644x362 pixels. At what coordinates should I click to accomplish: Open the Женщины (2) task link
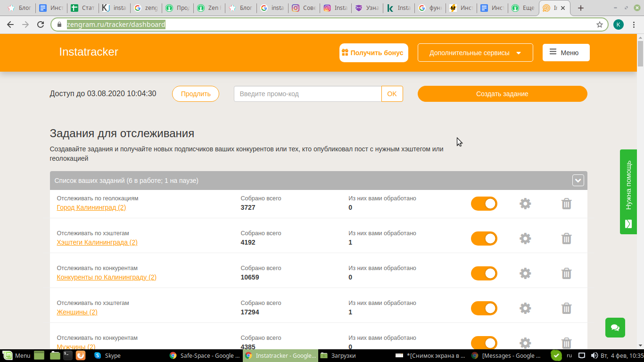tap(77, 312)
